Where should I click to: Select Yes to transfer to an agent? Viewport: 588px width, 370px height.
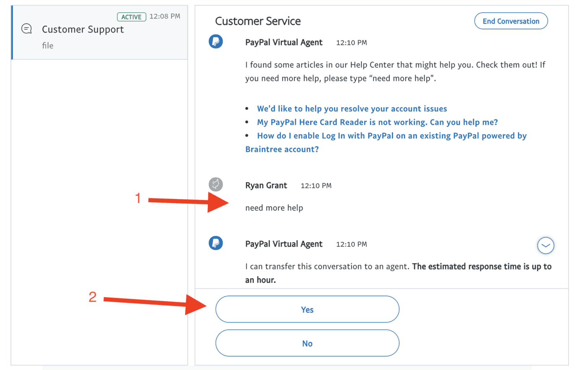(307, 309)
